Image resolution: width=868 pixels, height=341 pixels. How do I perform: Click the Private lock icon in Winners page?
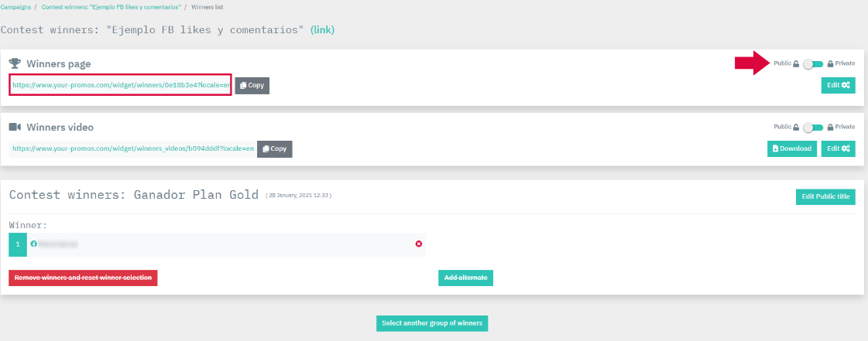click(830, 63)
